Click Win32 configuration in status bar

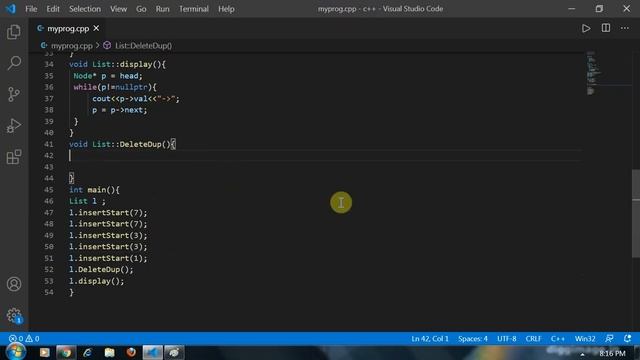coord(585,338)
